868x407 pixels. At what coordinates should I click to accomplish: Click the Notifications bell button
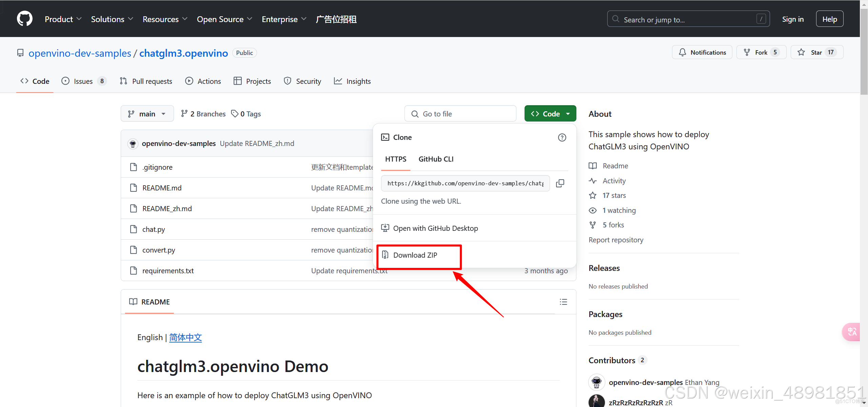point(702,52)
